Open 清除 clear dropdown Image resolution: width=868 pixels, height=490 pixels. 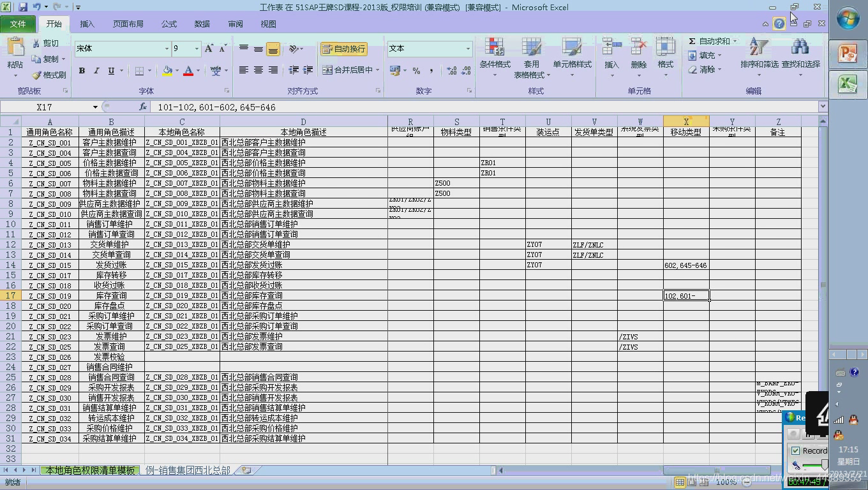tap(705, 70)
